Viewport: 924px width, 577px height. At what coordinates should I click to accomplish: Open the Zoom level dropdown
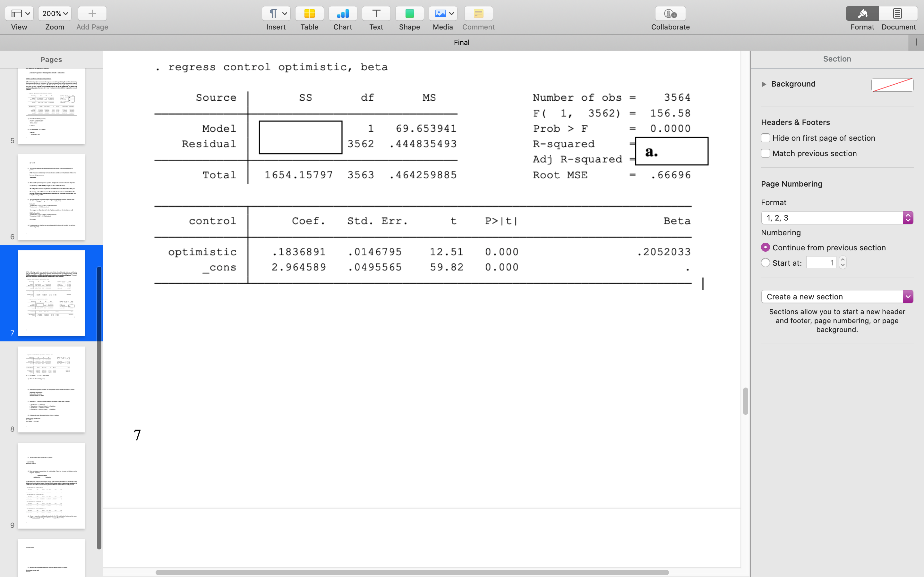(x=54, y=13)
